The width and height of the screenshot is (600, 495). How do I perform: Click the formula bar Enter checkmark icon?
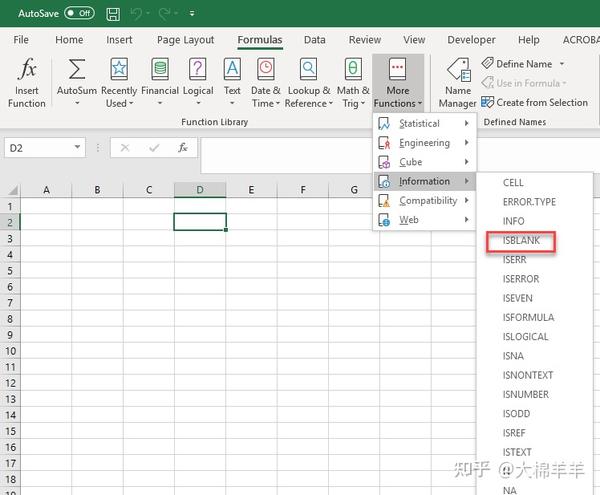point(154,148)
